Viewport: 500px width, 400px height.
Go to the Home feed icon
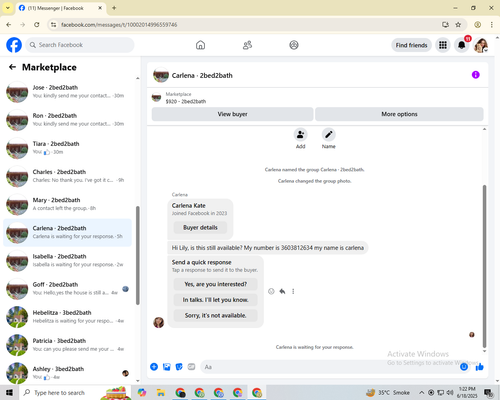(200, 45)
